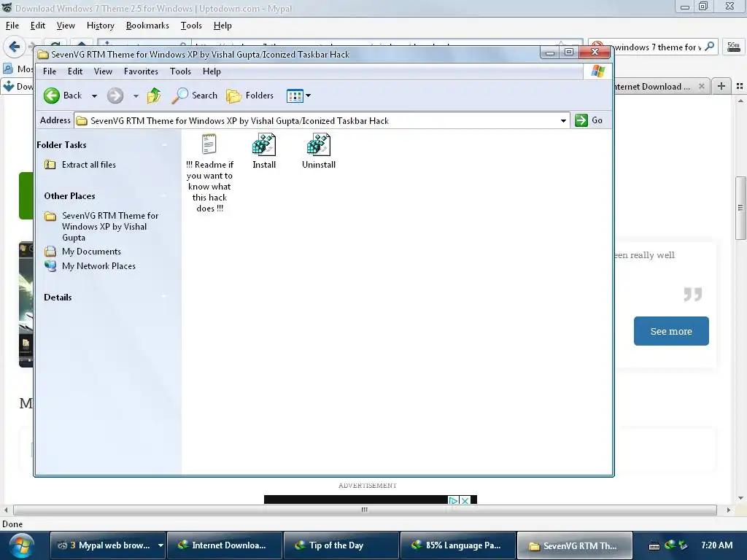
Task: Click the 7:20 AM clock
Action: point(716,545)
